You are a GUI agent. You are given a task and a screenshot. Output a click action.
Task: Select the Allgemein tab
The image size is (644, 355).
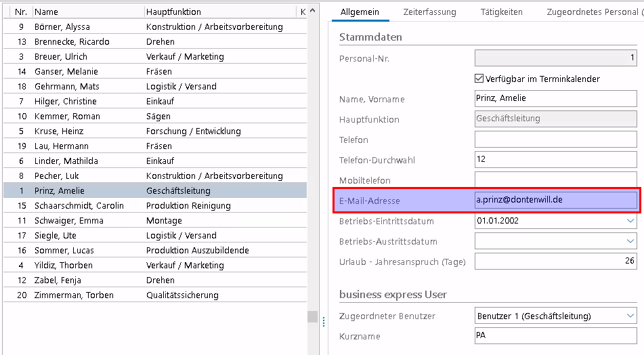[x=360, y=12]
